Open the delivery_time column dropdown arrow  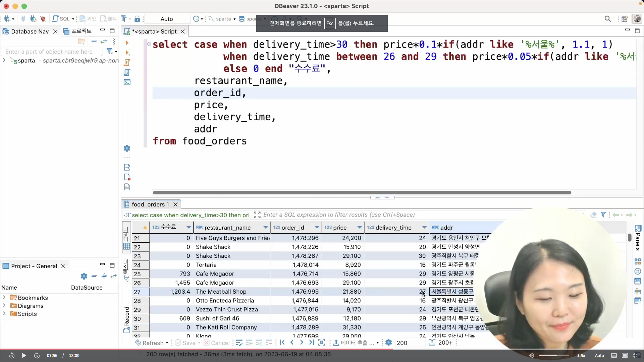click(424, 228)
